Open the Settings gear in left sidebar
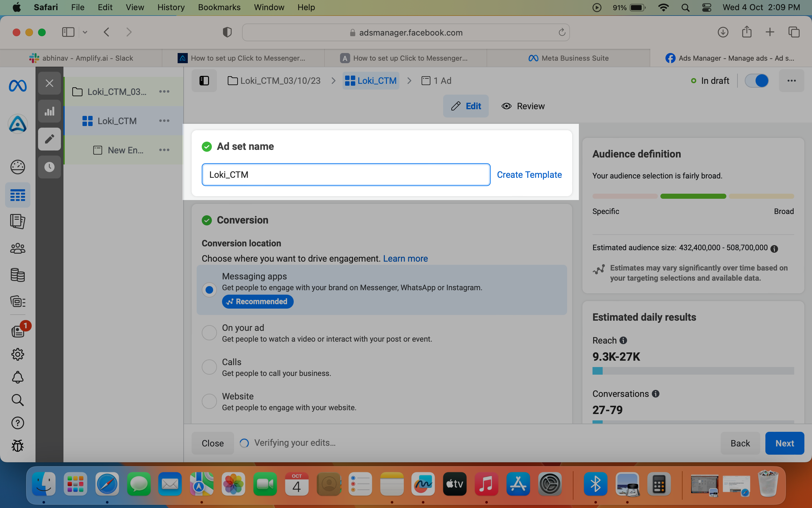The image size is (812, 508). 17,354
